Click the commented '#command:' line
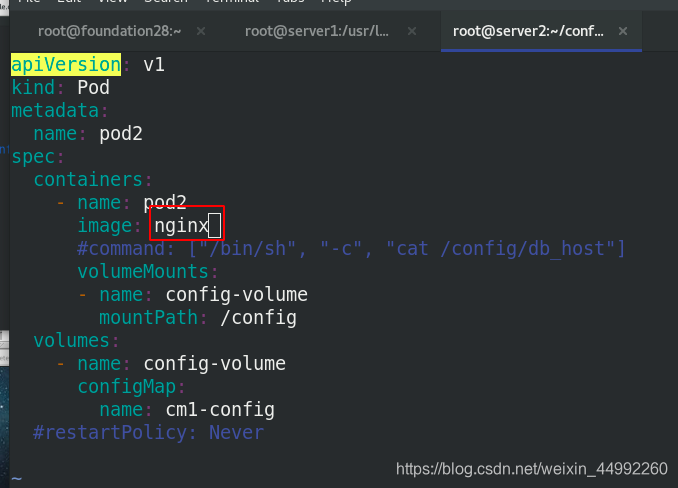The height and width of the screenshot is (488, 678). [x=351, y=249]
